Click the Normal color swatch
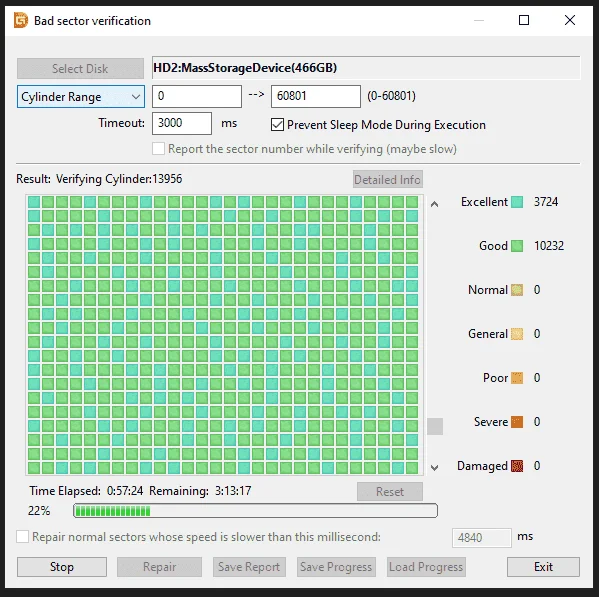 pos(517,290)
